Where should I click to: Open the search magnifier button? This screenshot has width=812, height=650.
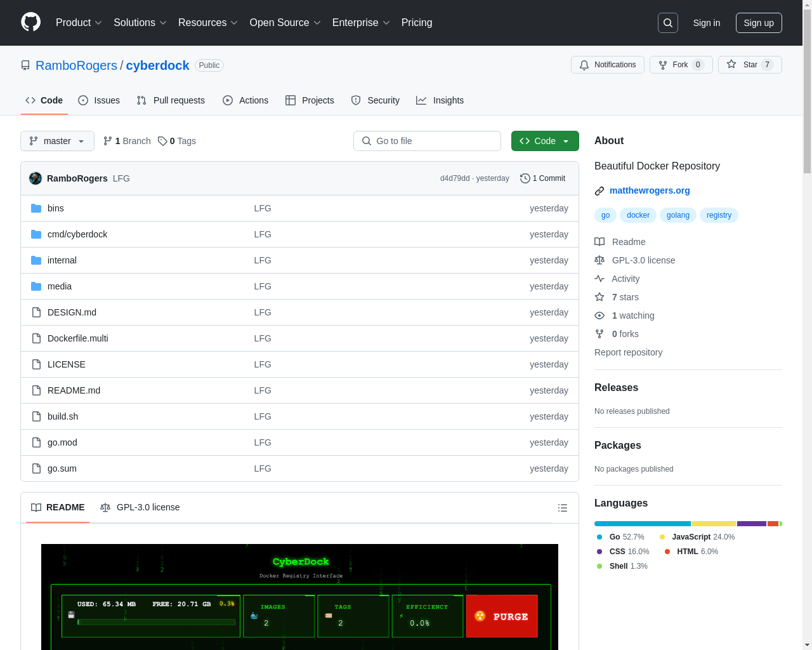pyautogui.click(x=668, y=23)
